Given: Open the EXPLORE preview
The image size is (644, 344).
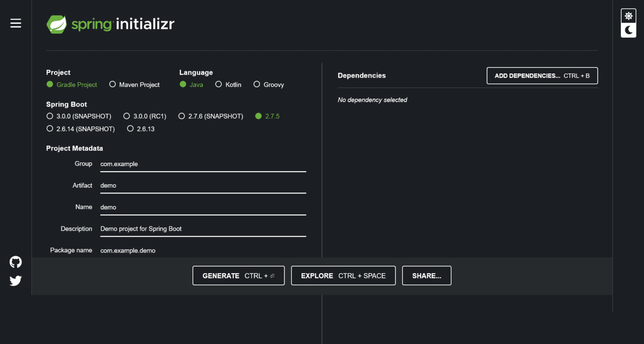Looking at the screenshot, I should [343, 276].
